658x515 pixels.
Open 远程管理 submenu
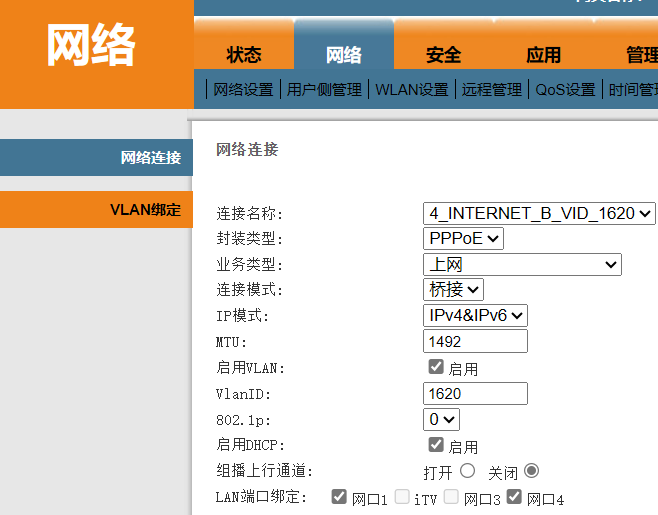(x=492, y=90)
